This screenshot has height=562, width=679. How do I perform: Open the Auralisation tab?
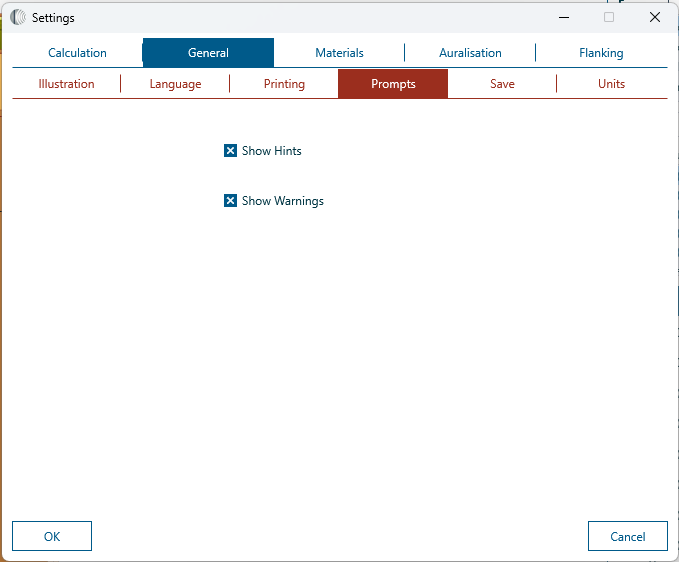coord(470,53)
